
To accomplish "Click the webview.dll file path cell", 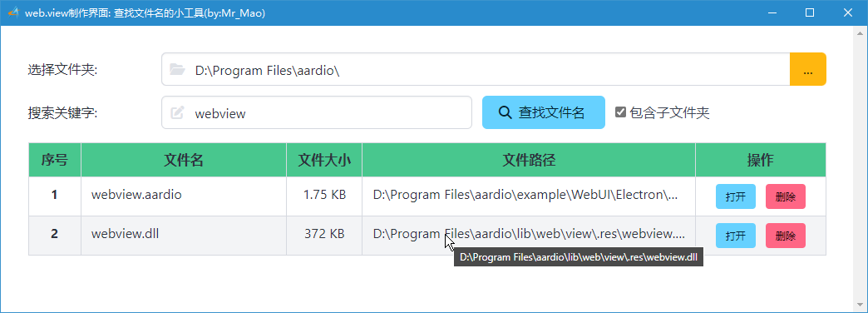I will (529, 235).
